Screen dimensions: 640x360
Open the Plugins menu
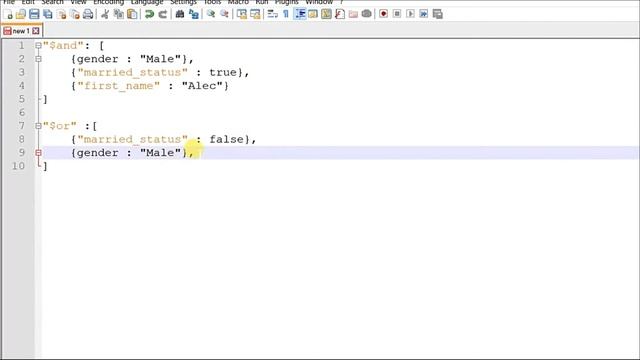(287, 2)
